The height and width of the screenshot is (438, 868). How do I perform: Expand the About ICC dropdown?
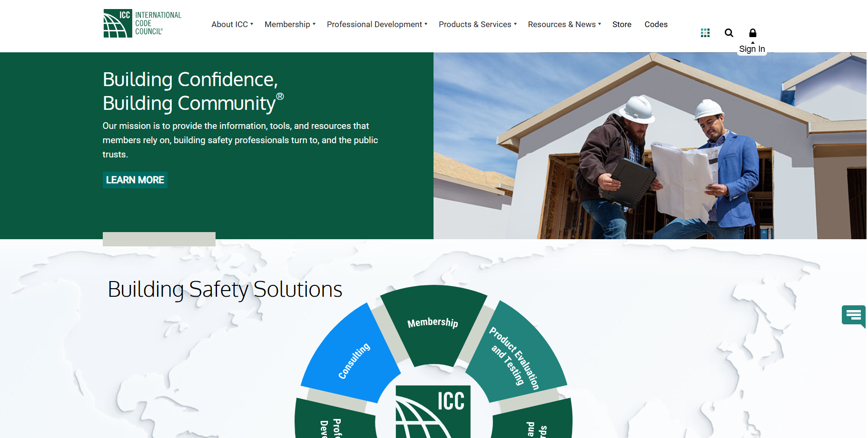pyautogui.click(x=232, y=24)
